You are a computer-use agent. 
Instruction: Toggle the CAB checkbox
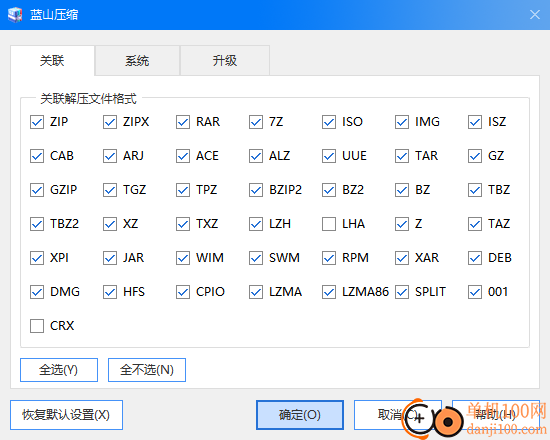coord(37,156)
